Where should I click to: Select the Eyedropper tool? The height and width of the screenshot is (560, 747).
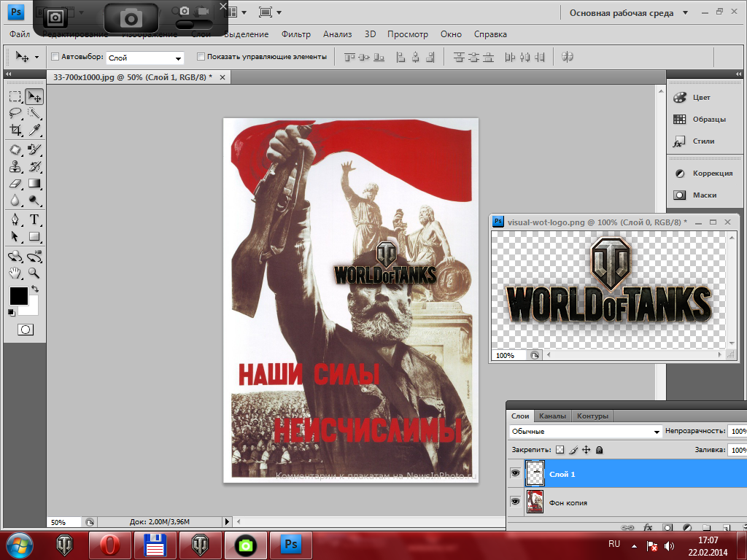coord(34,130)
